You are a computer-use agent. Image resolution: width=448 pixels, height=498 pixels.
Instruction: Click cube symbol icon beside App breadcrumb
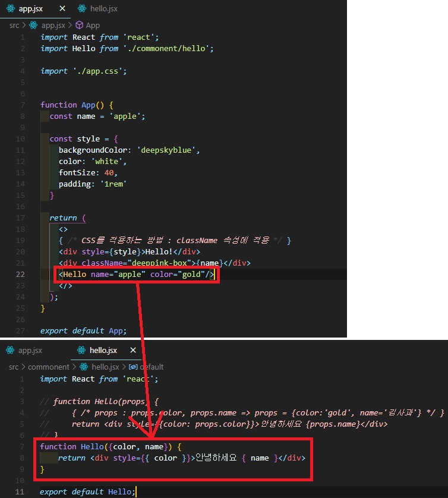tap(80, 25)
